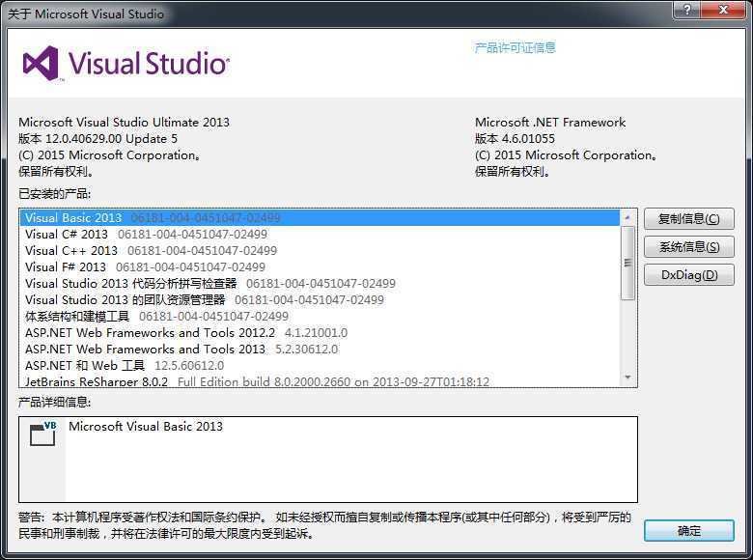Screen dimensions: 753x560
Task: Select the 体系结构和建模工具 row
Action: (320, 316)
